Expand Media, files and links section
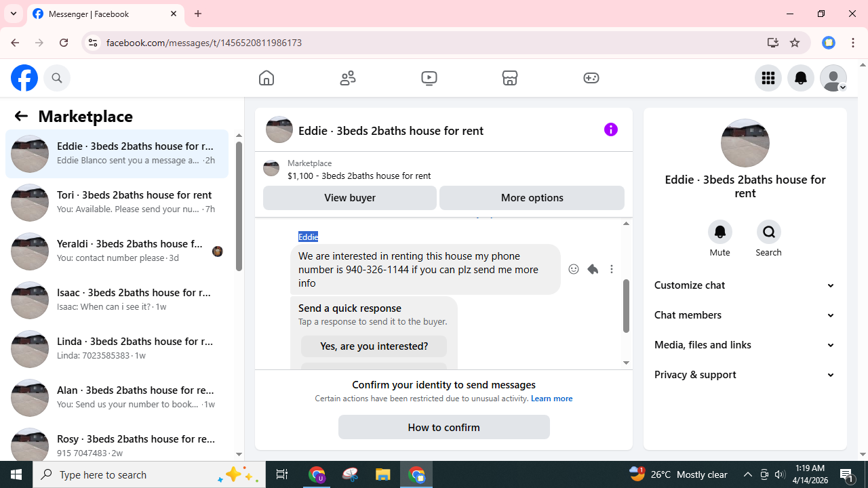The width and height of the screenshot is (868, 488). [x=745, y=345]
